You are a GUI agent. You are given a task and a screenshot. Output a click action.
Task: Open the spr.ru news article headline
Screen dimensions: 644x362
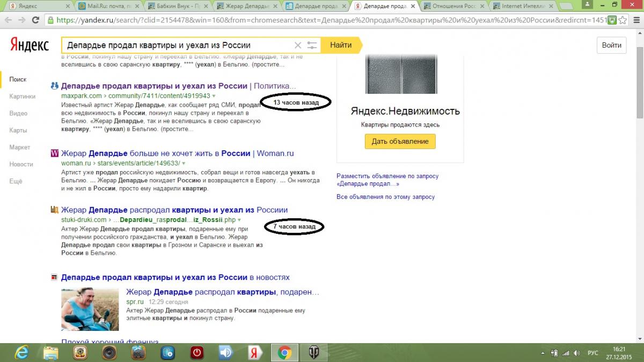tap(223, 292)
